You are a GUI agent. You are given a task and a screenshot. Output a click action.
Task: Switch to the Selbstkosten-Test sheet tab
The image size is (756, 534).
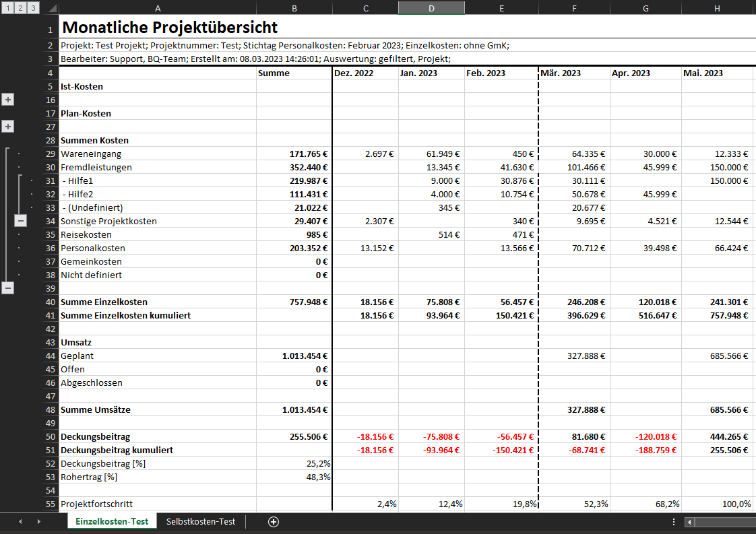(201, 522)
